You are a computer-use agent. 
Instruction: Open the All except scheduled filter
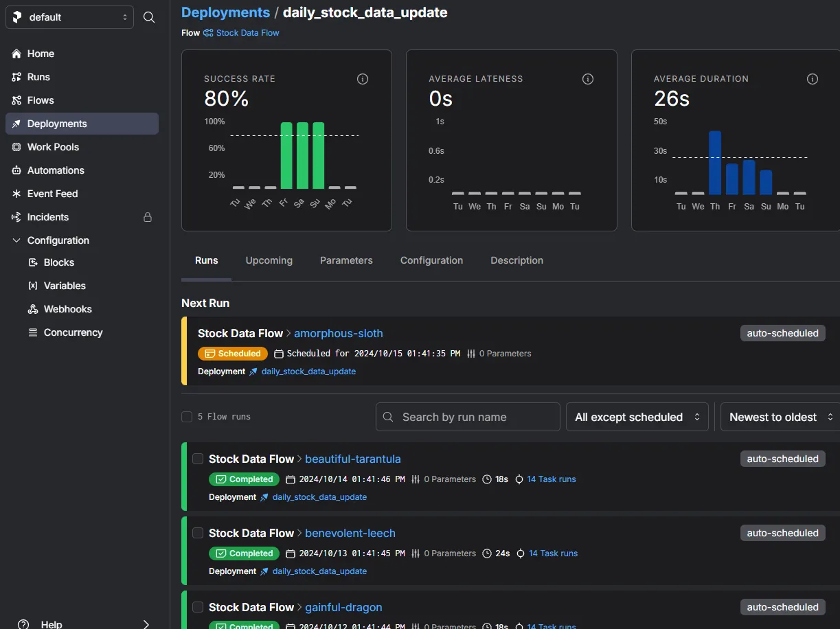point(637,417)
